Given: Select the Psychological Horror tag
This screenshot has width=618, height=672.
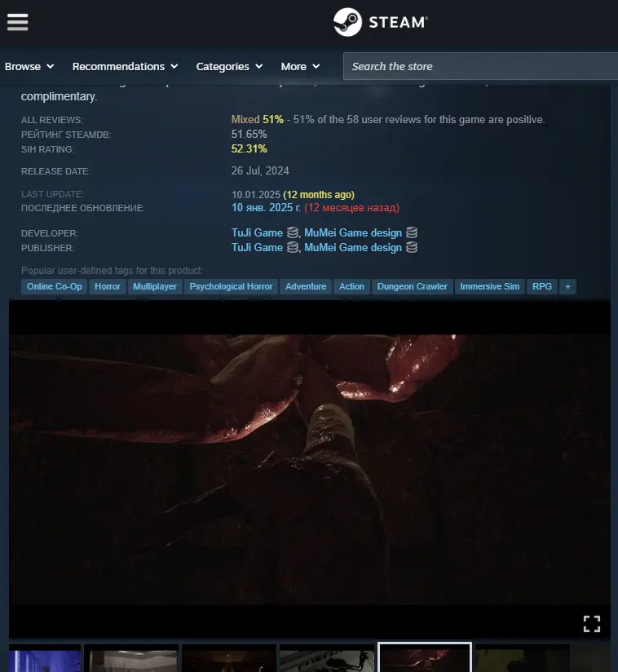Looking at the screenshot, I should coord(231,286).
